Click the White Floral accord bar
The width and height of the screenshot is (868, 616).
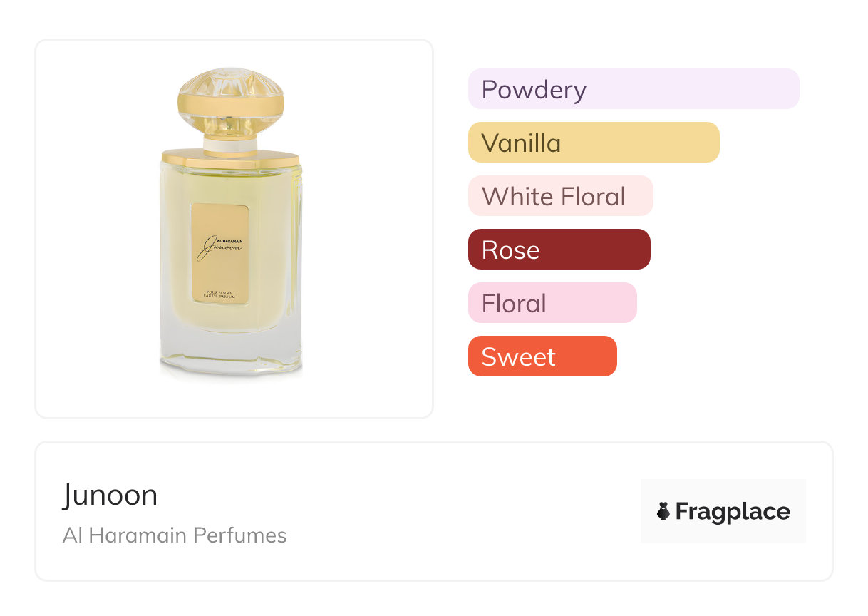tap(560, 196)
